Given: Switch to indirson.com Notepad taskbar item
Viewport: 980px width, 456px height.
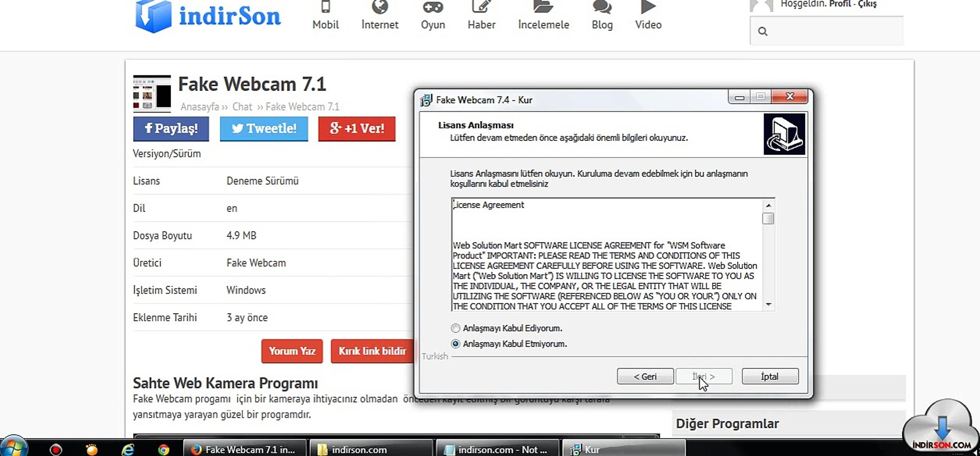Looking at the screenshot, I should [497, 448].
